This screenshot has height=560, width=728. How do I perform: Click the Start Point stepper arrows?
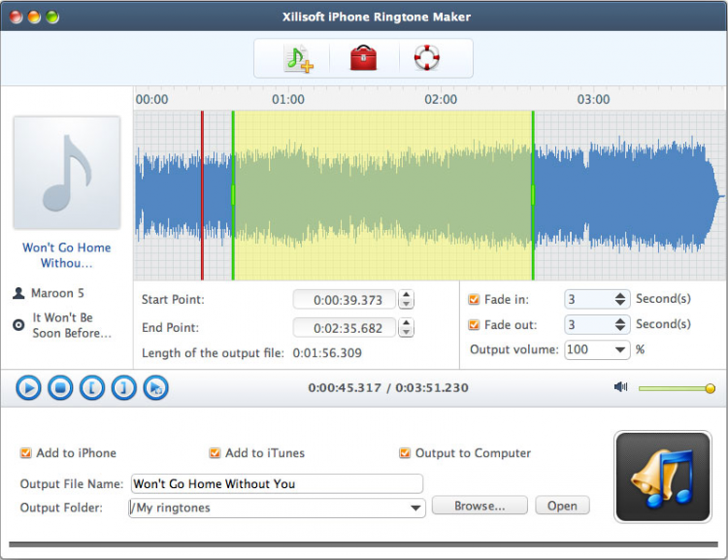(x=407, y=300)
